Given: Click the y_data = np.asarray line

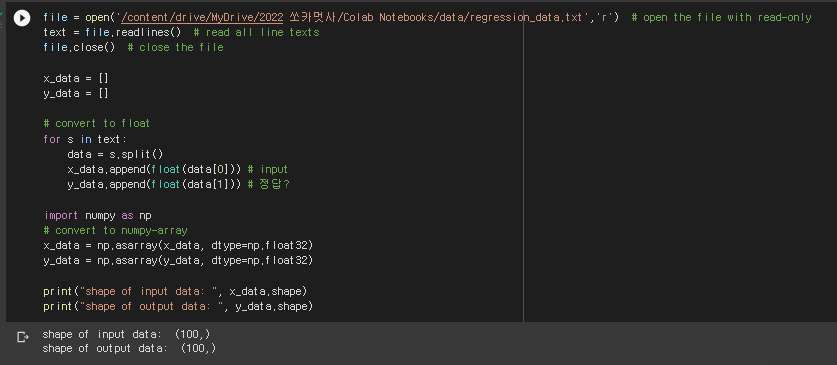Looking at the screenshot, I should coord(178,261).
